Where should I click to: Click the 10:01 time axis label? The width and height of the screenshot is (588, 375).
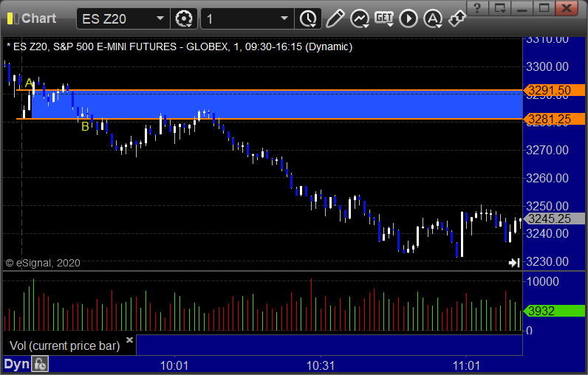tap(174, 365)
